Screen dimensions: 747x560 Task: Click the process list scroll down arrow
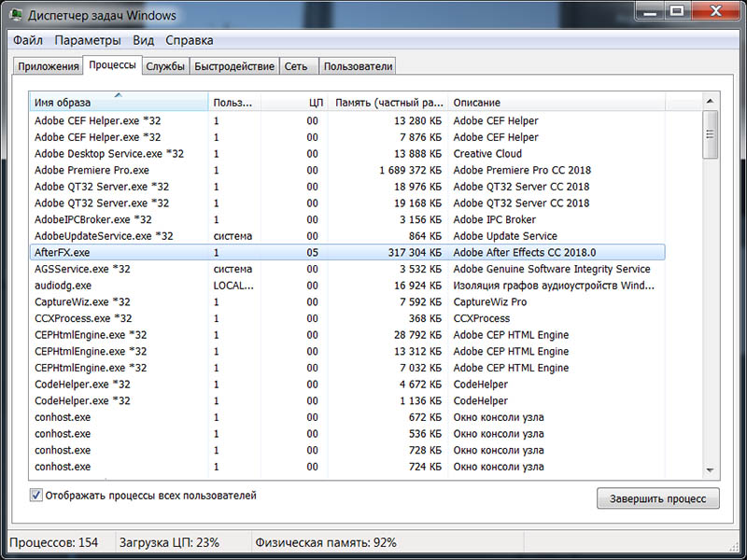[710, 470]
